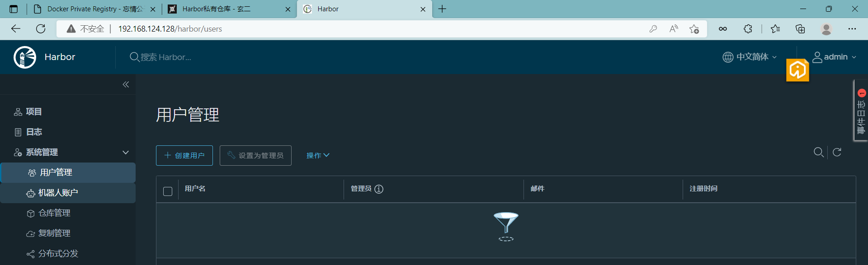Refresh the user list
868x265 pixels.
click(837, 152)
